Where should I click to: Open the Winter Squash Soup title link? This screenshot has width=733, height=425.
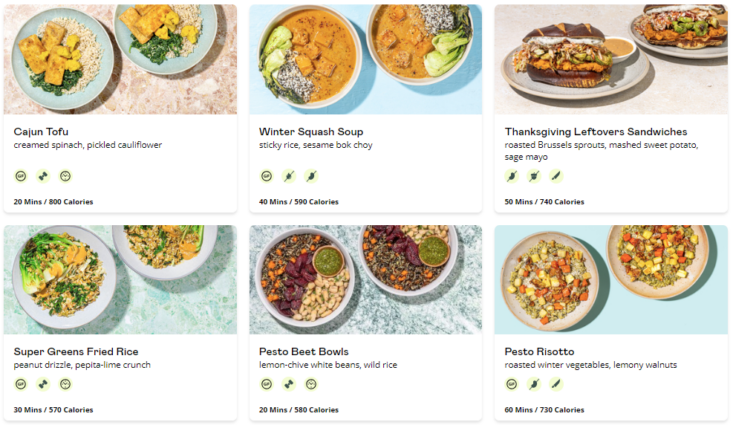[x=310, y=131]
